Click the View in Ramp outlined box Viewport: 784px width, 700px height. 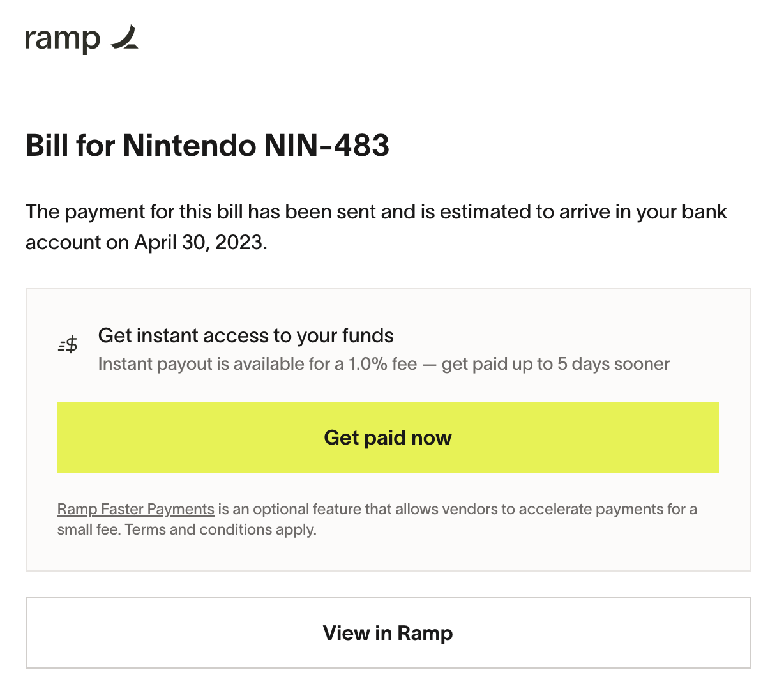388,633
